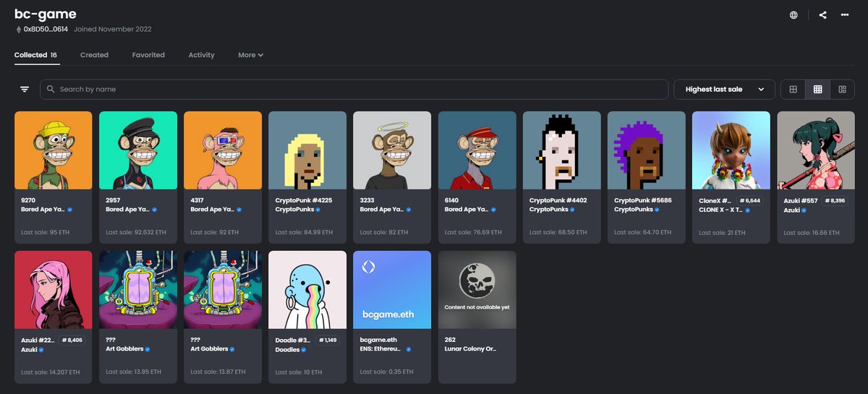Viewport: 868px width, 394px height.
Task: Click the Last sale: 84.99 ETH text
Action: [x=304, y=232]
